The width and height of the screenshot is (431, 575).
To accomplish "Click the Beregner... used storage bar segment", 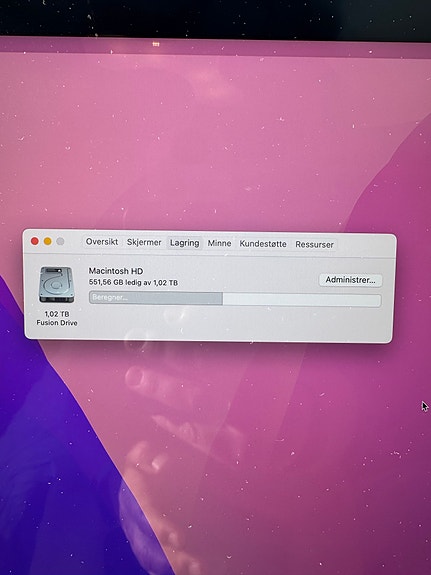I will tap(156, 298).
